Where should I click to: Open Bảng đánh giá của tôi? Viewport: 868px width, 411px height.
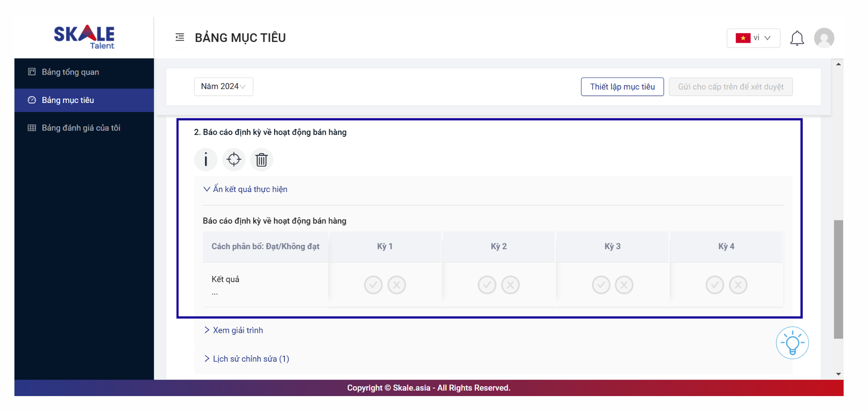81,128
